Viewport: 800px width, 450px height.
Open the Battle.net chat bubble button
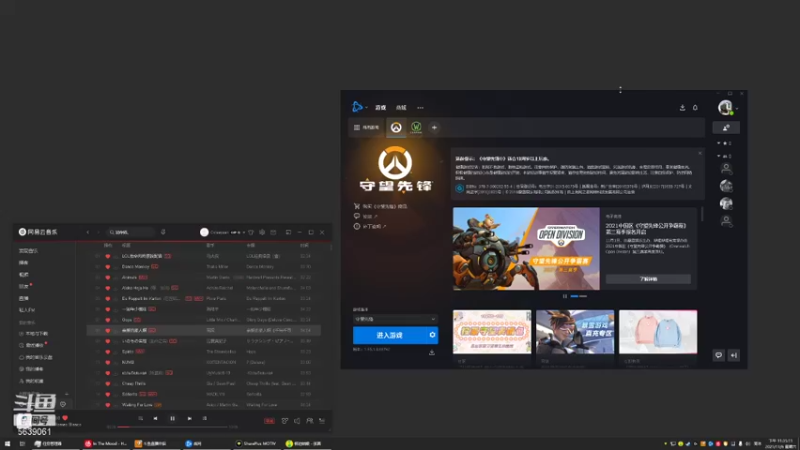click(718, 355)
